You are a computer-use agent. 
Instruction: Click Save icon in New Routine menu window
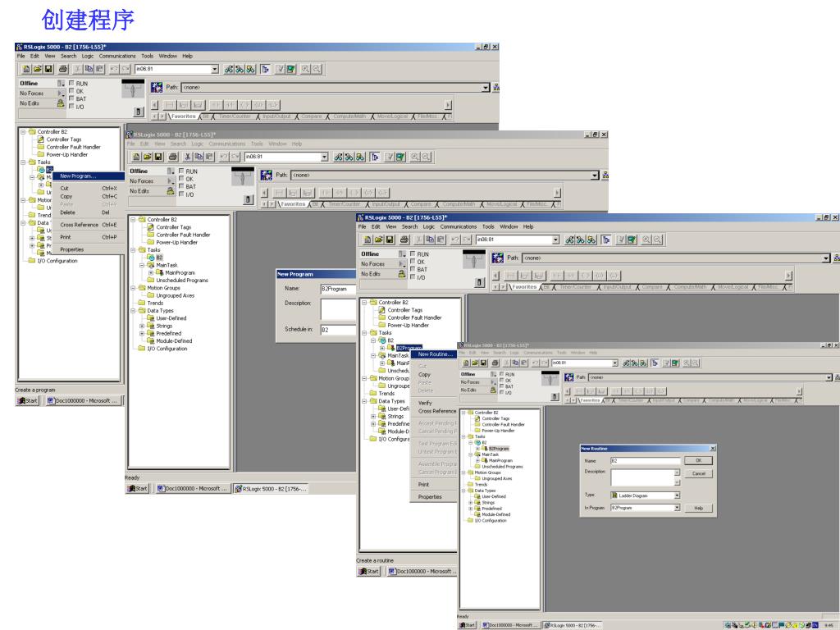point(390,240)
